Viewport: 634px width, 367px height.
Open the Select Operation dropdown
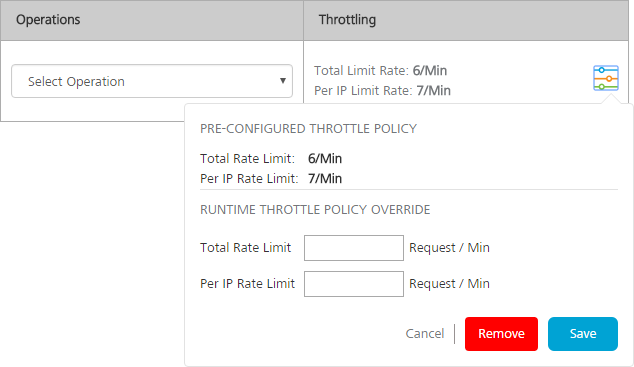(152, 81)
